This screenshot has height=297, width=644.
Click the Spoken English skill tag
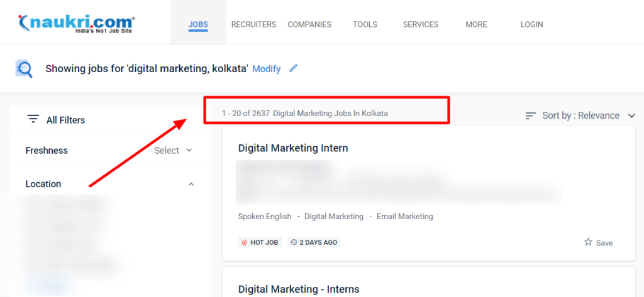point(265,216)
